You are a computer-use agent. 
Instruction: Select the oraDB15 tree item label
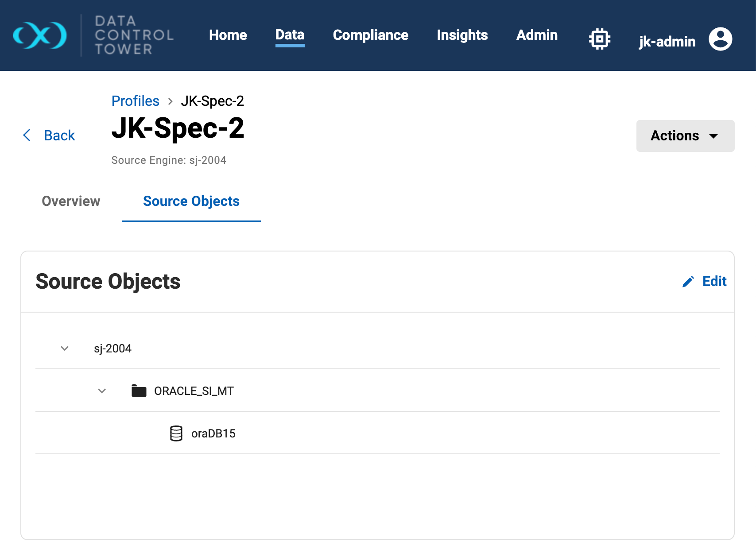(213, 433)
